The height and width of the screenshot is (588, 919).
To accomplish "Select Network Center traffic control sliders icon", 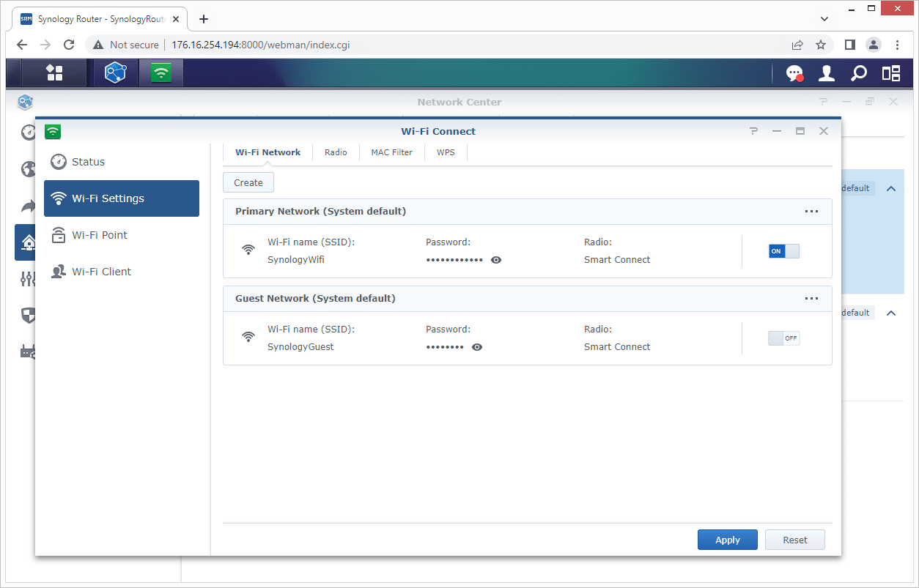I will click(28, 278).
